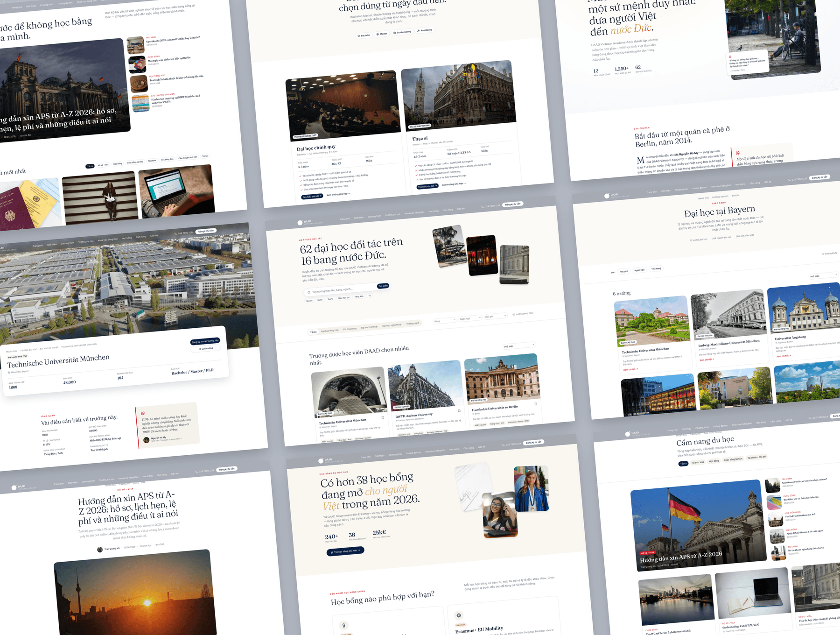
Task: Click the Thứ hạng filter chip on the Bayern page
Action: point(656,268)
